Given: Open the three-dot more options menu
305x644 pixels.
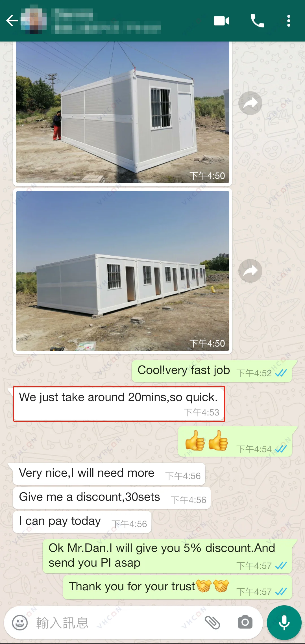Looking at the screenshot, I should coord(288,21).
